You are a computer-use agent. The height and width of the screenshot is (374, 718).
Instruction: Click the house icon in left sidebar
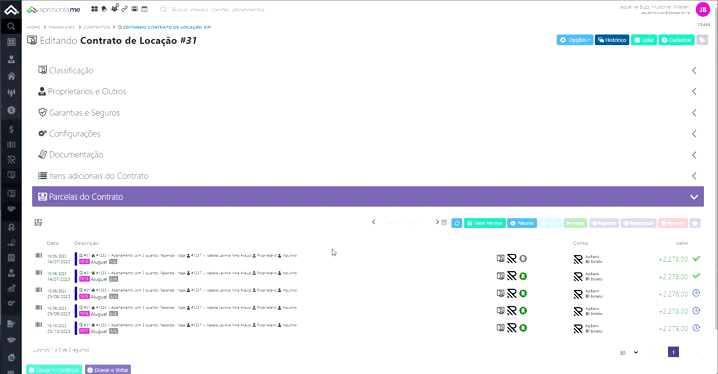(11, 76)
